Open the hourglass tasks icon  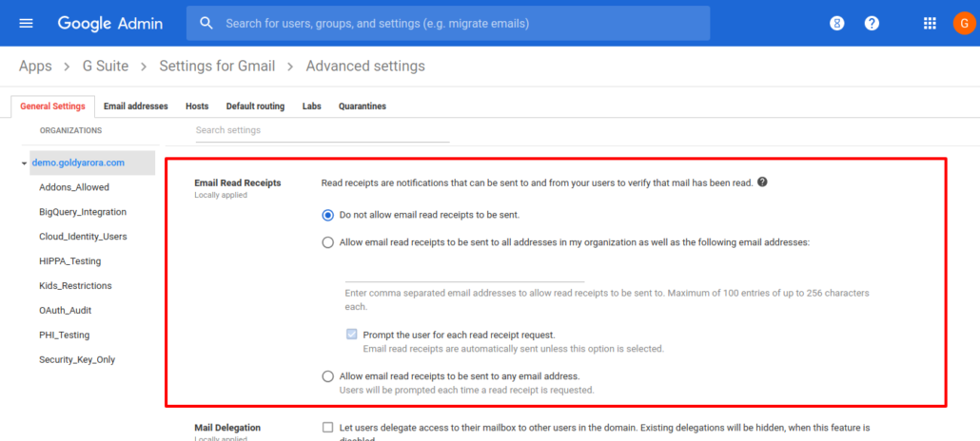(837, 24)
